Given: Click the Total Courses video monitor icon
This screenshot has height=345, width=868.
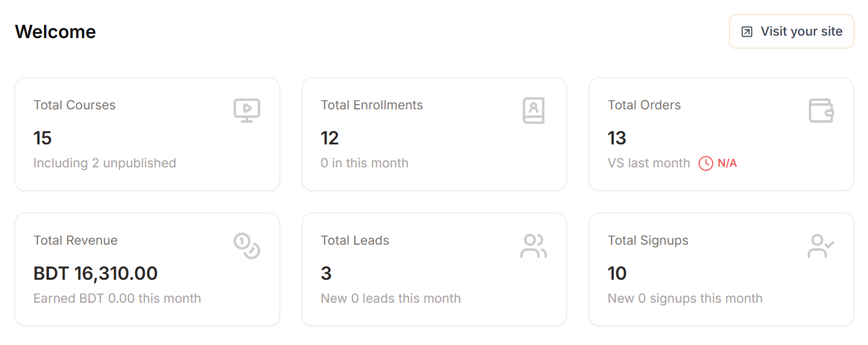Looking at the screenshot, I should (247, 111).
